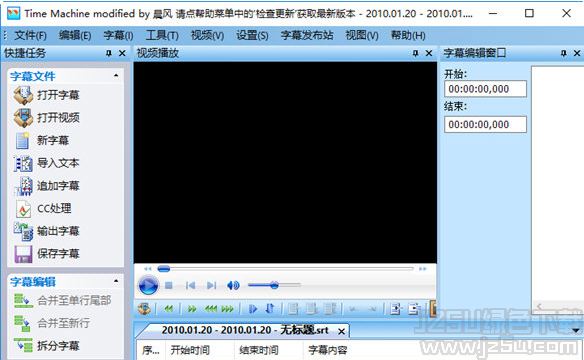The height and width of the screenshot is (360, 584).
Task: Click the 结束 end time field
Action: [x=485, y=124]
